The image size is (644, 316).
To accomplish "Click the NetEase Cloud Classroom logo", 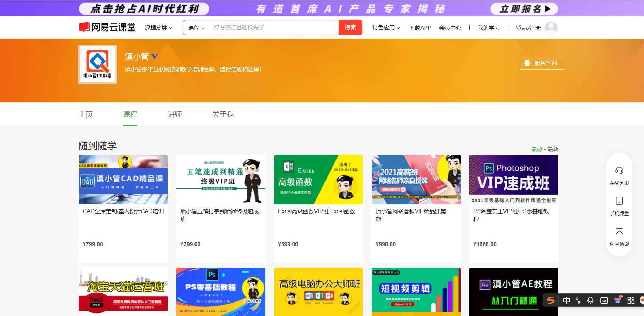I will (107, 27).
